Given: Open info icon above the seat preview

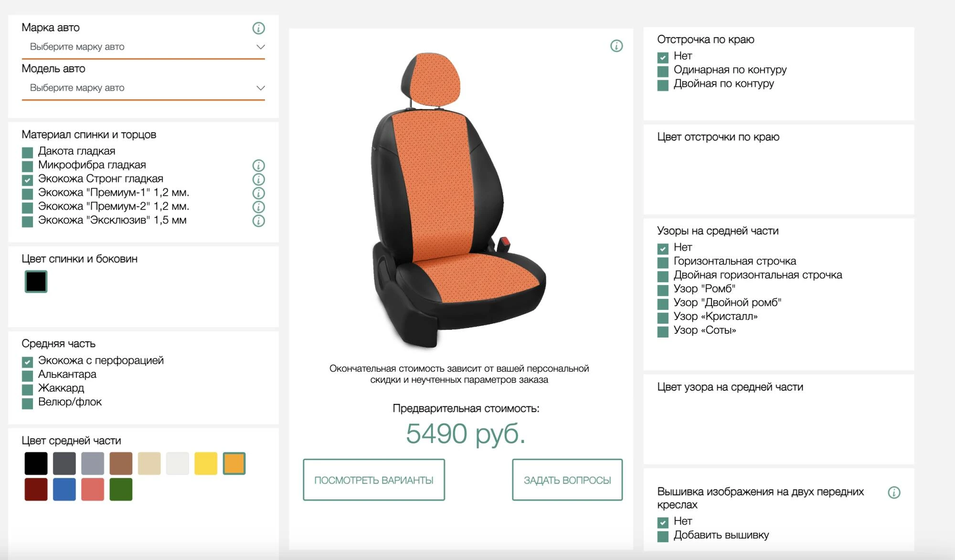Looking at the screenshot, I should click(616, 46).
